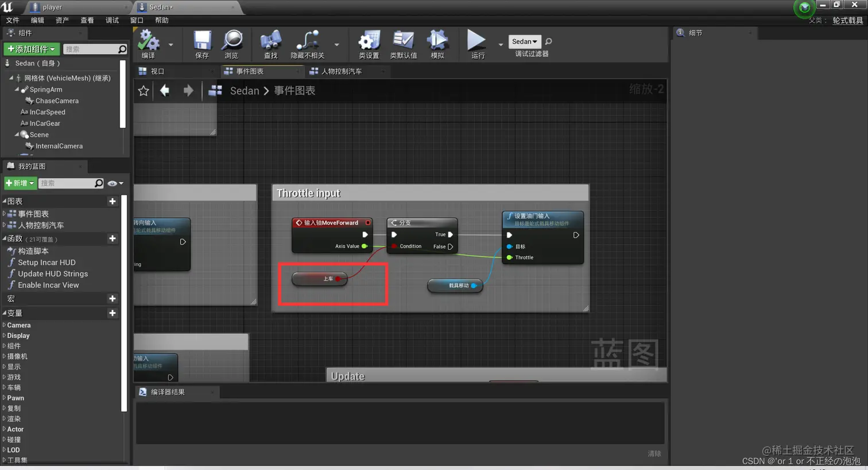The image size is (868, 470).
Task: Click the 上车 variable node
Action: point(320,279)
